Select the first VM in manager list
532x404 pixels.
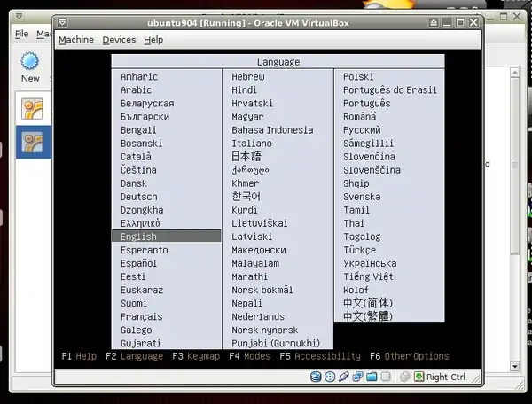point(33,109)
